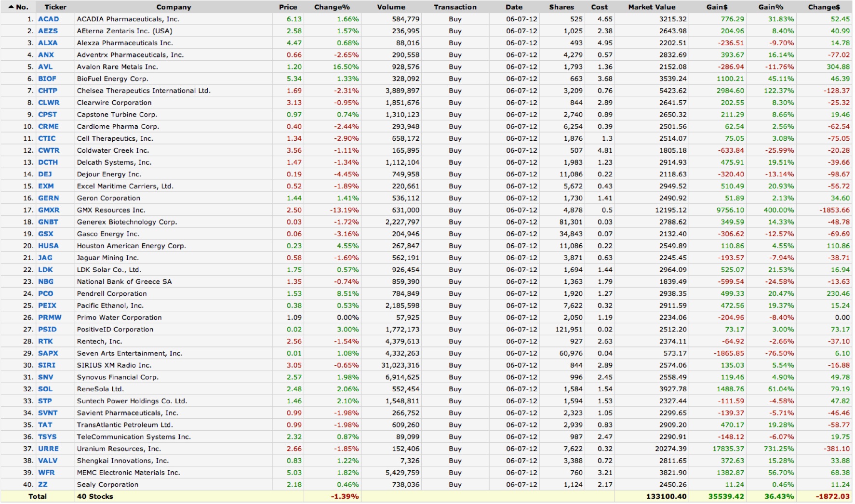Open the ANX ticker link
The width and height of the screenshot is (855, 504).
46,55
